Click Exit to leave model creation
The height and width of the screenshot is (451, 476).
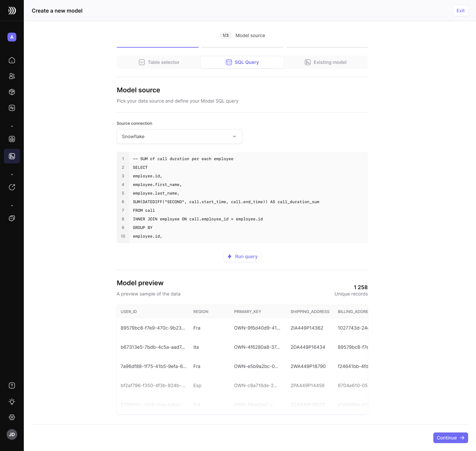(x=460, y=11)
